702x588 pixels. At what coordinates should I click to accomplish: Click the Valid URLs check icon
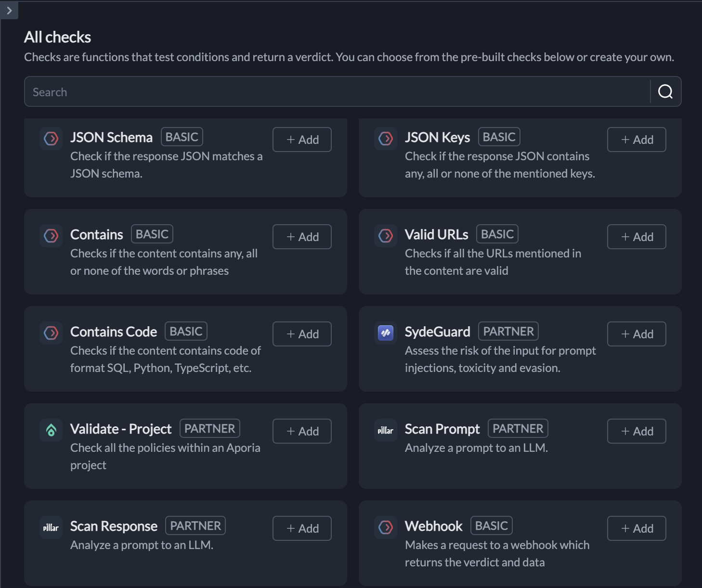pyautogui.click(x=385, y=236)
